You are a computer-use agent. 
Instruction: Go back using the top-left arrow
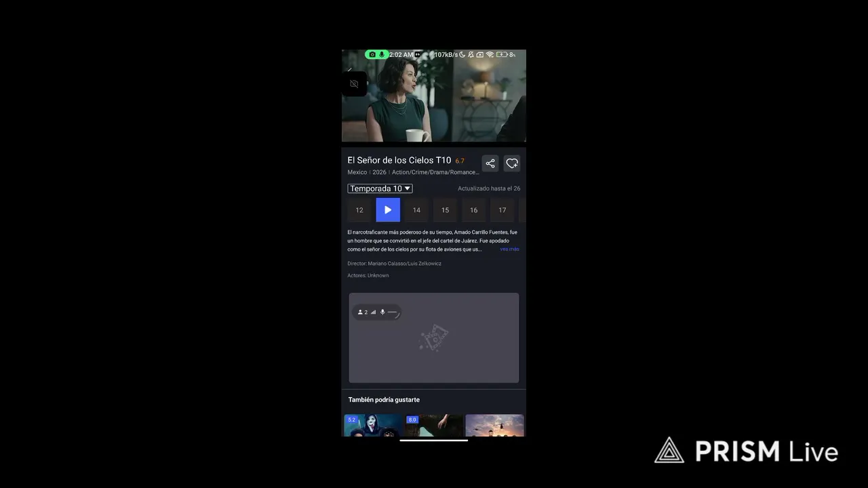coord(349,69)
